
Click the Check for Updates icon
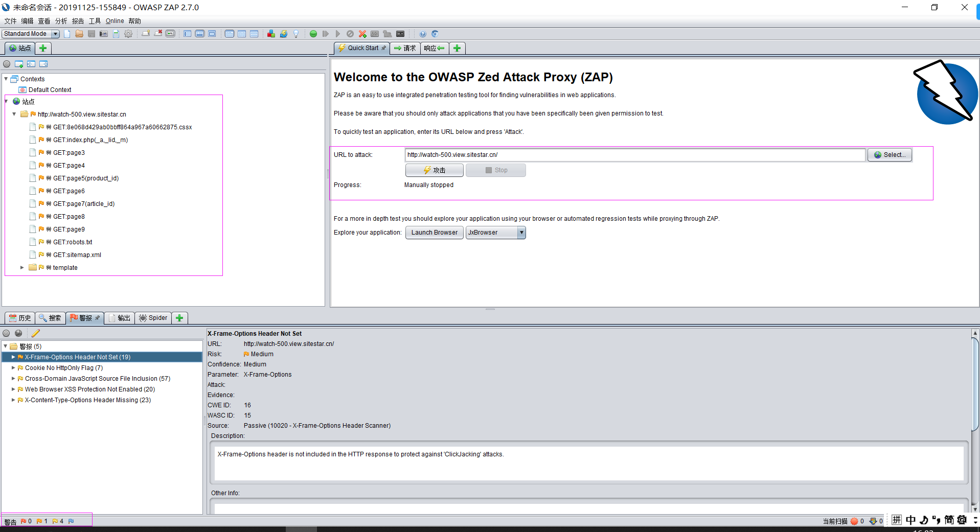click(283, 34)
